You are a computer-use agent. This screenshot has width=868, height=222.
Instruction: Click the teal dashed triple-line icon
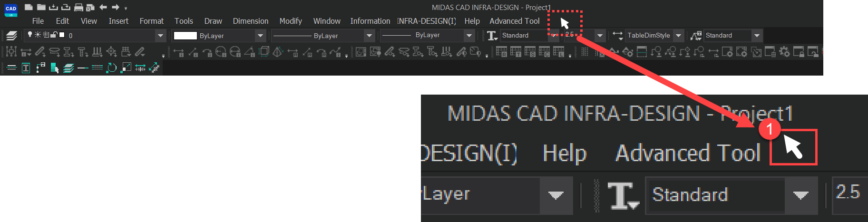[97, 68]
